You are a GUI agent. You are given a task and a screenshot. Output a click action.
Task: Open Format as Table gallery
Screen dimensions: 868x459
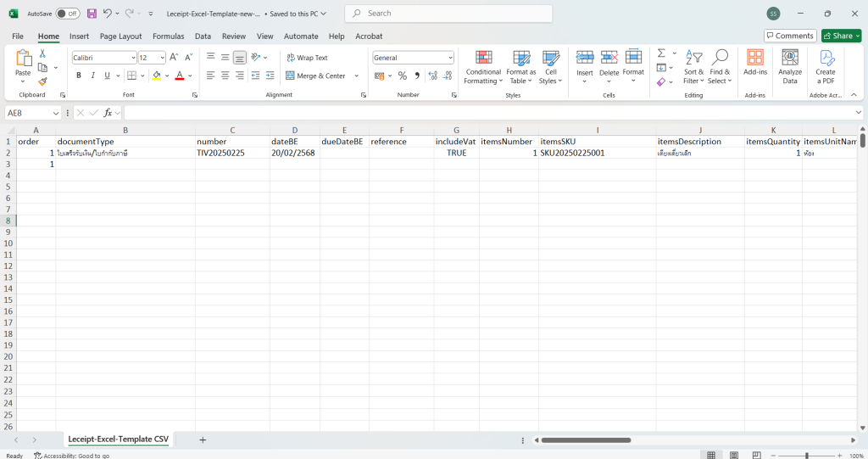click(521, 66)
